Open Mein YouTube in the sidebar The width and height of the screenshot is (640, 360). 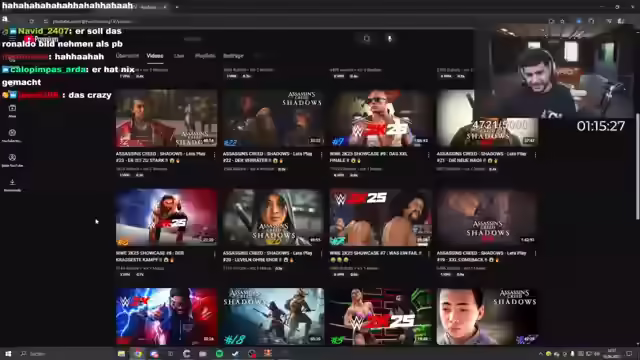click(x=12, y=160)
